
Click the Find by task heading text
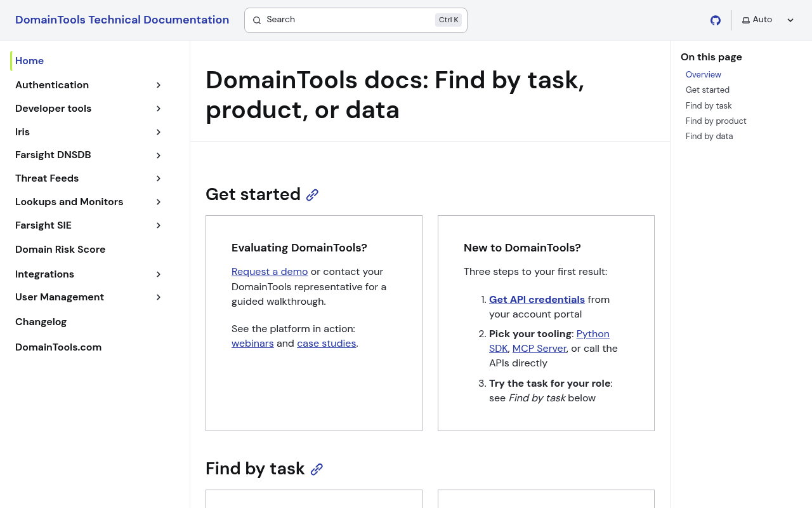255,469
